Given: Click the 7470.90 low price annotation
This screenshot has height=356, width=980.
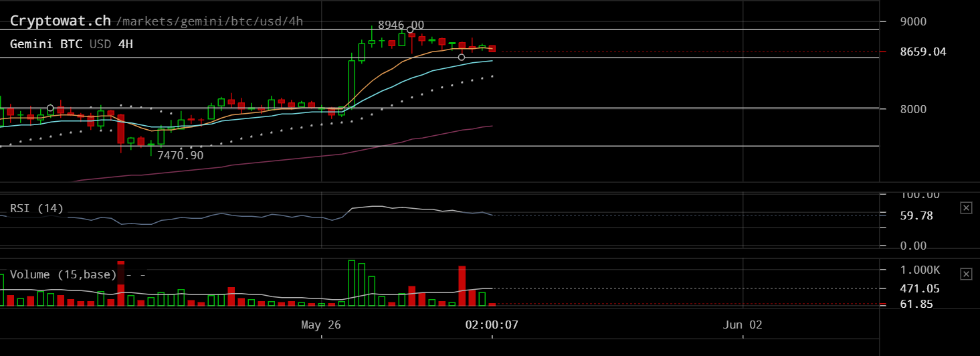Looking at the screenshot, I should click(180, 155).
